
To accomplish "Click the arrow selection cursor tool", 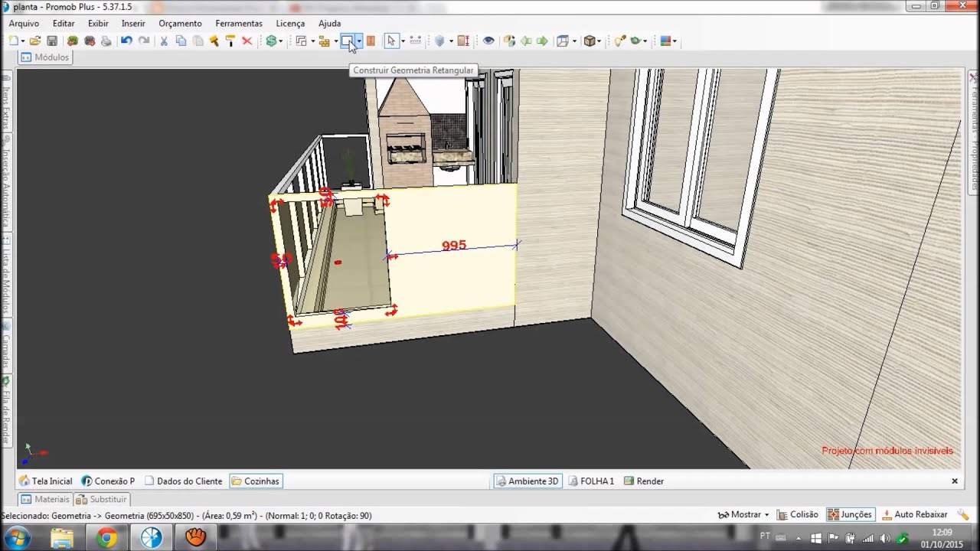I will click(x=391, y=41).
